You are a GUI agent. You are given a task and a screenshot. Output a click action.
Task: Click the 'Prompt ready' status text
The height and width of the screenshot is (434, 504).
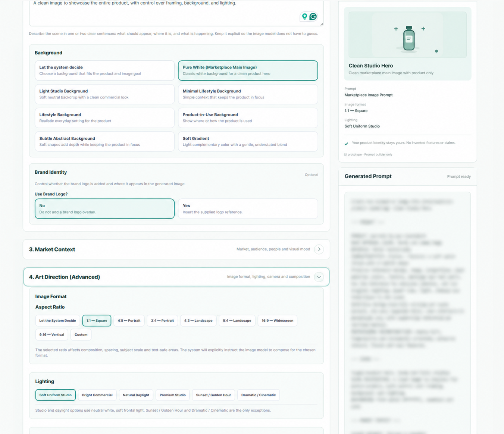pos(459,177)
